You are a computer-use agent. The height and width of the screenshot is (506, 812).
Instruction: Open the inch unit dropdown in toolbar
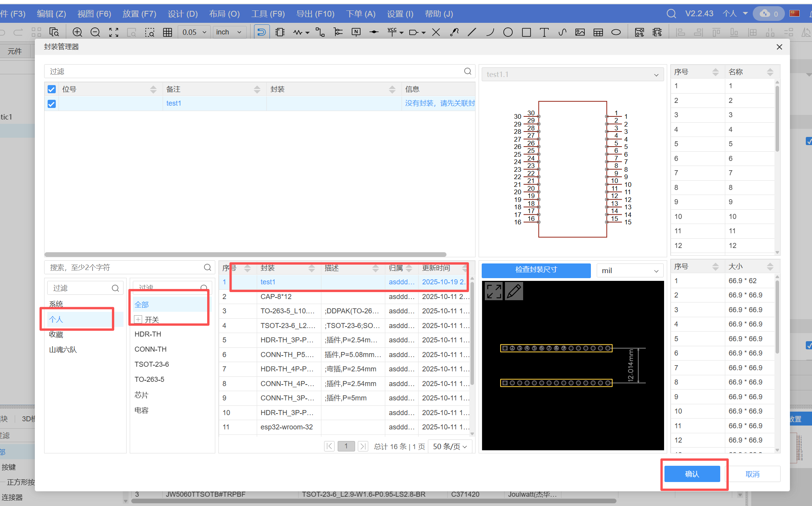(229, 32)
